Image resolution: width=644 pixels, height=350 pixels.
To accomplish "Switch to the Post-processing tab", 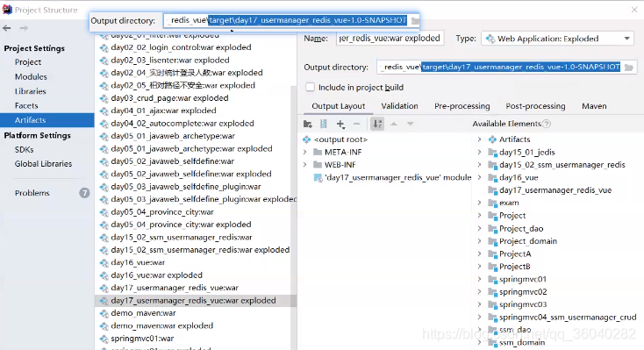I will [535, 106].
